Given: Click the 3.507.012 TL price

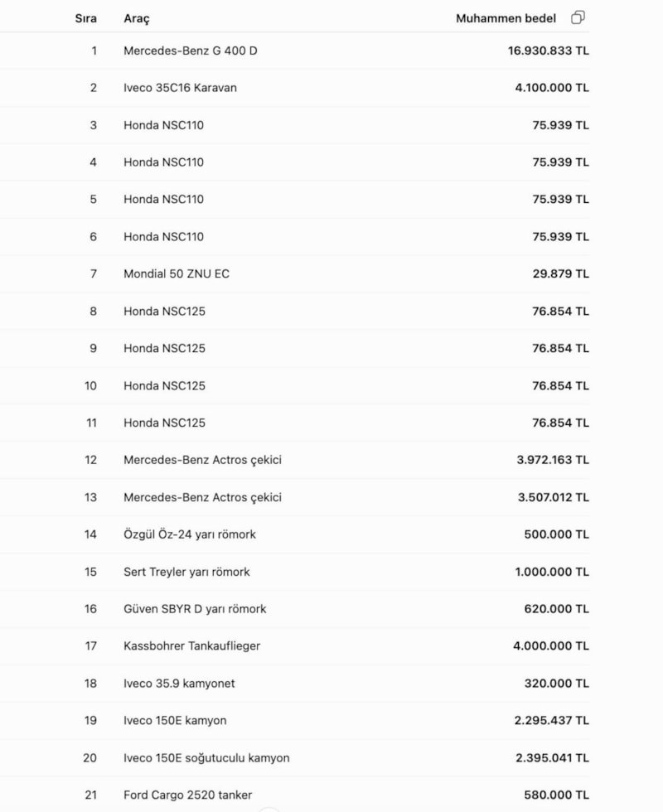Looking at the screenshot, I should tap(554, 497).
